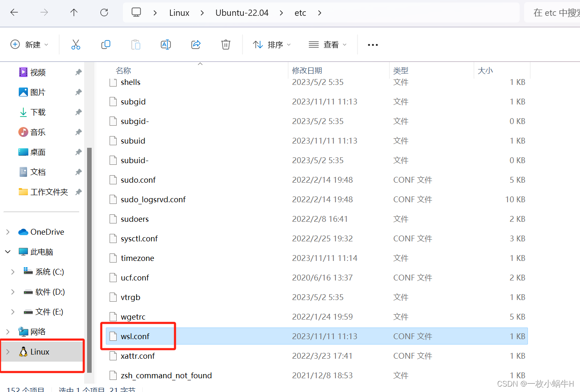Navigate to Linux breadcrumb in address bar
This screenshot has width=580, height=392.
click(179, 13)
